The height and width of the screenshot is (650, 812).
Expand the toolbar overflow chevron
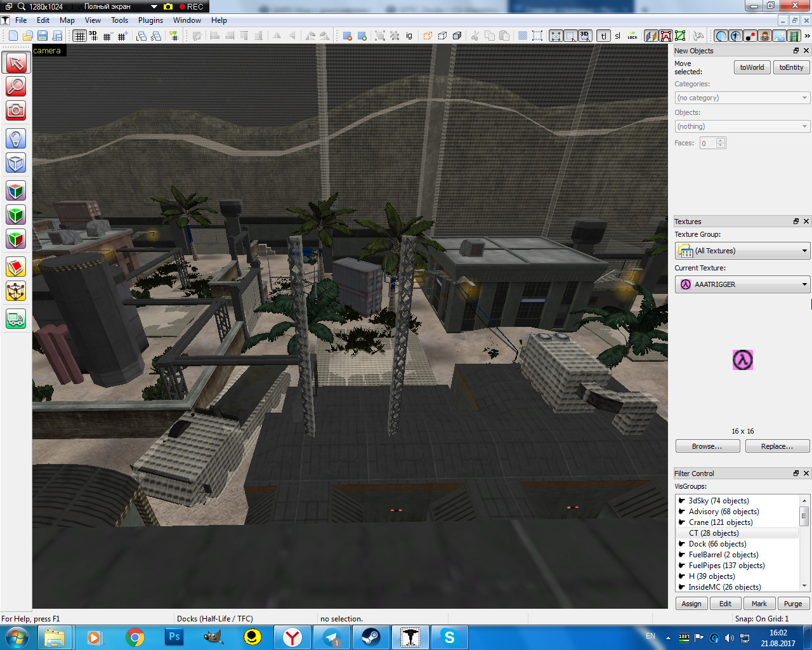807,36
